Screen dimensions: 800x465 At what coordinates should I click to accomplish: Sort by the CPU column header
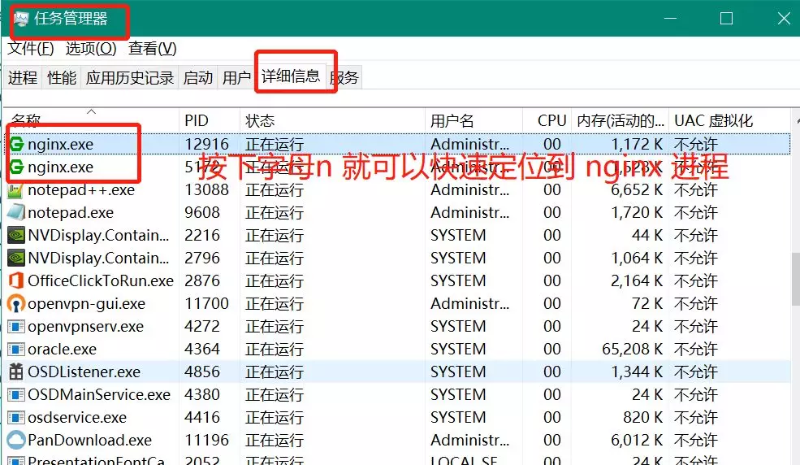547,121
